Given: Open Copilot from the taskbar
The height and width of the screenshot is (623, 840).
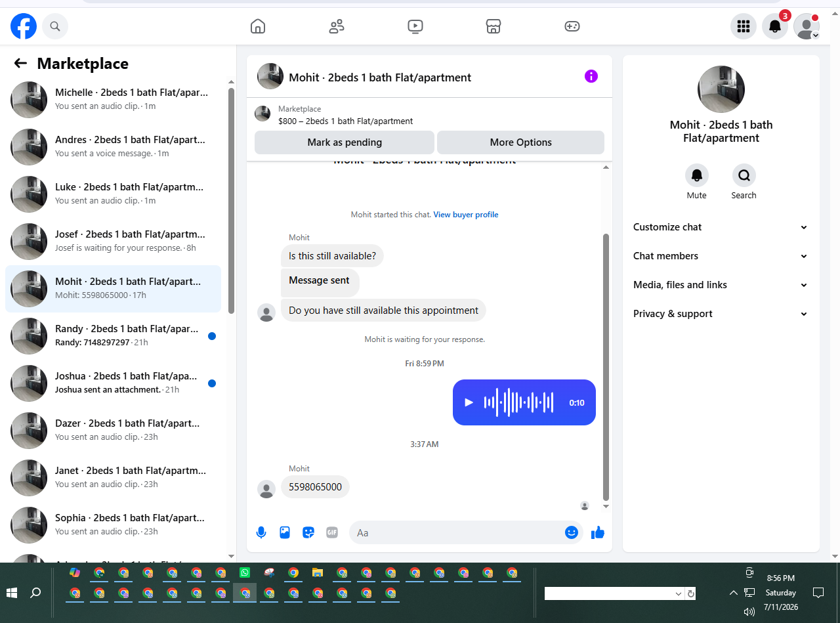Looking at the screenshot, I should (x=75, y=573).
